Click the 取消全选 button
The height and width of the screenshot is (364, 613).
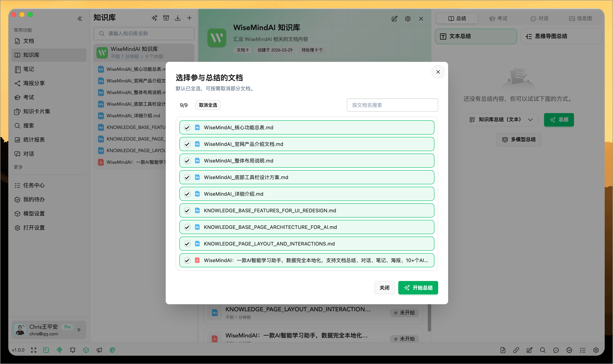tap(208, 105)
